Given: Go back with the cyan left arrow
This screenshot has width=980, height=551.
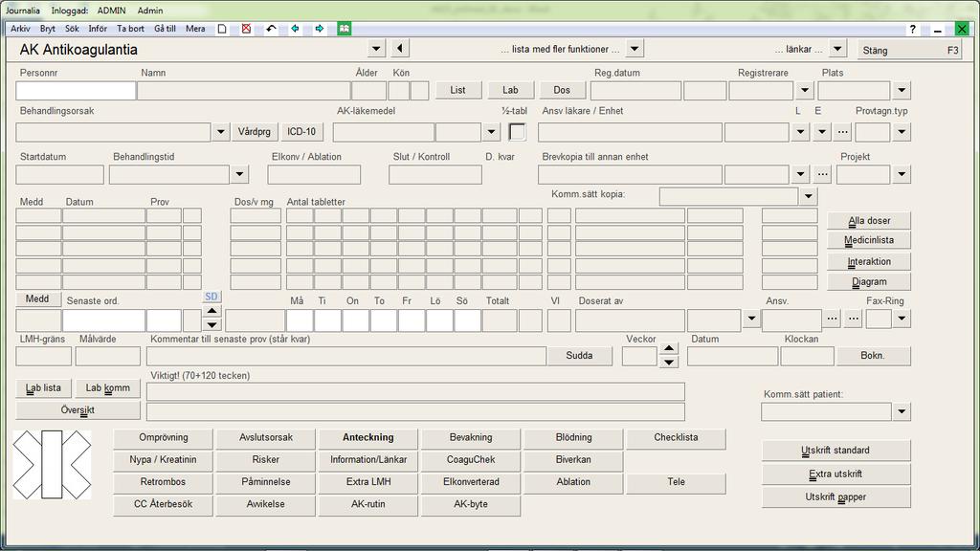Looking at the screenshot, I should (295, 29).
